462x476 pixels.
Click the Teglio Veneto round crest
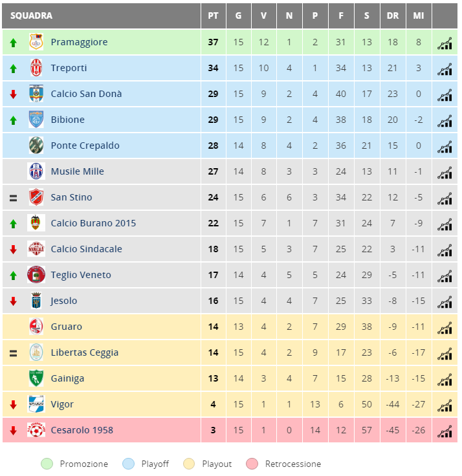coord(36,274)
